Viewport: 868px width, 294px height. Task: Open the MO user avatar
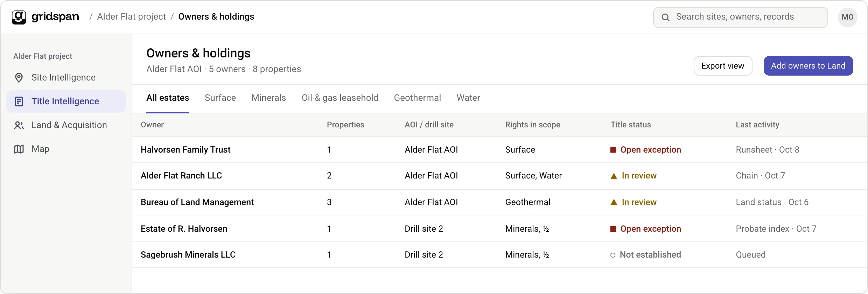click(x=847, y=17)
